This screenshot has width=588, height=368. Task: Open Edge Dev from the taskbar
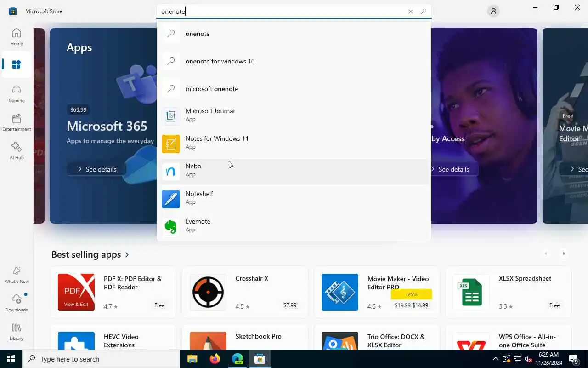[237, 359]
